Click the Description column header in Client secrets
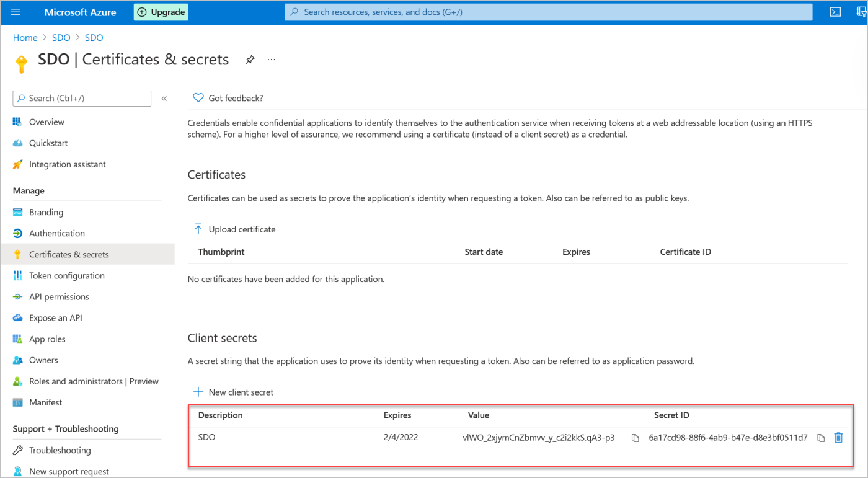 click(x=221, y=415)
